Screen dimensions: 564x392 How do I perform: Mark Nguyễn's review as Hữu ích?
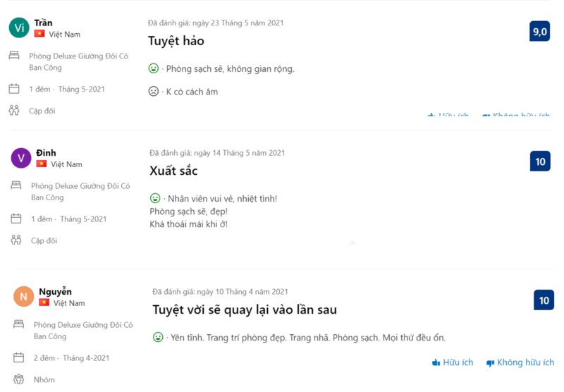(452, 362)
